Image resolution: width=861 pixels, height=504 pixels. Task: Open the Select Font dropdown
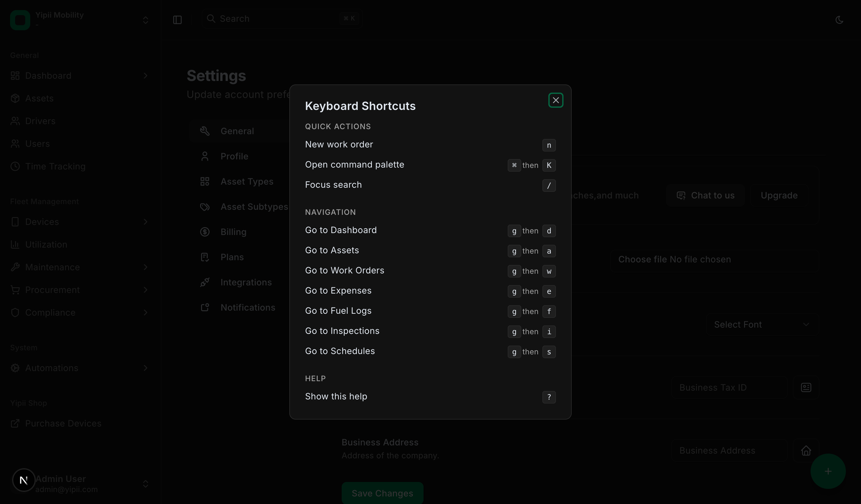tap(763, 324)
